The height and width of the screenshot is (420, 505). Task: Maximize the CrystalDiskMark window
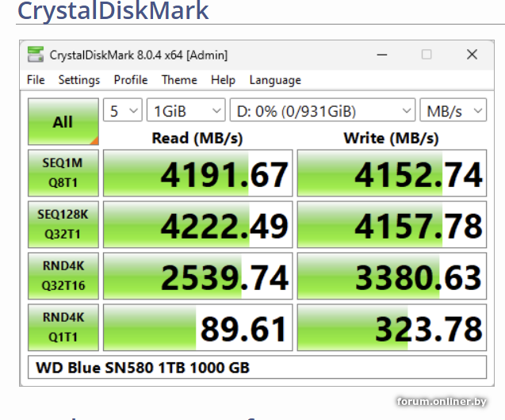[427, 55]
